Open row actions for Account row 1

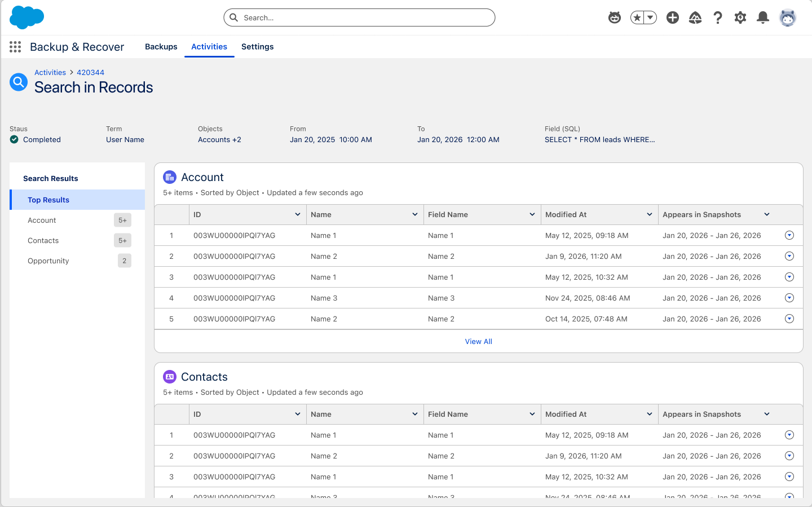(x=789, y=235)
